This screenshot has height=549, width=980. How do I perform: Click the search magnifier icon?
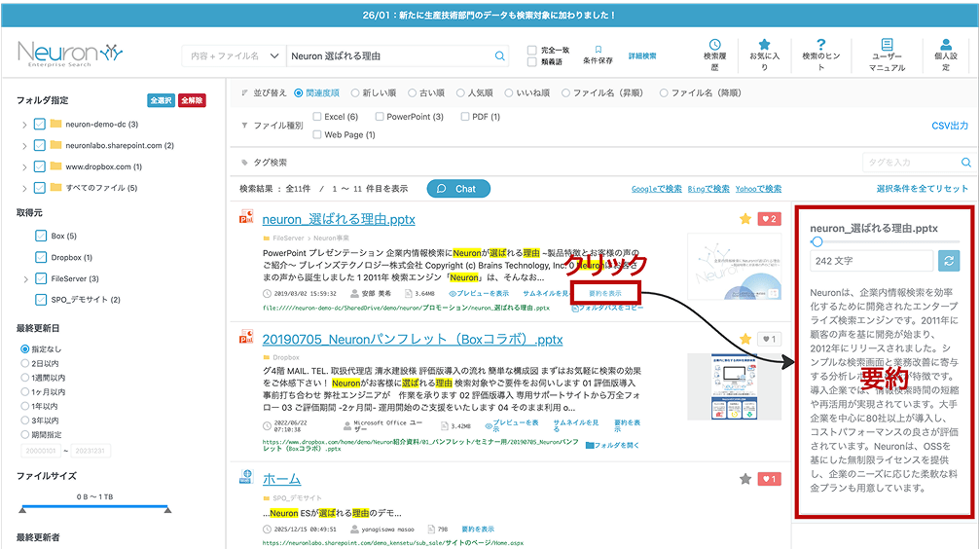coord(499,55)
